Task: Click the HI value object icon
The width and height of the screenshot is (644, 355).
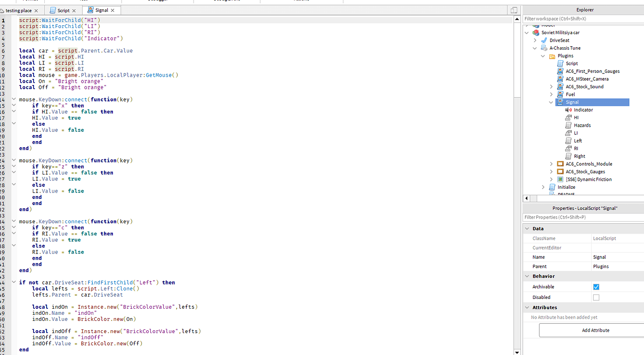Action: [568, 117]
